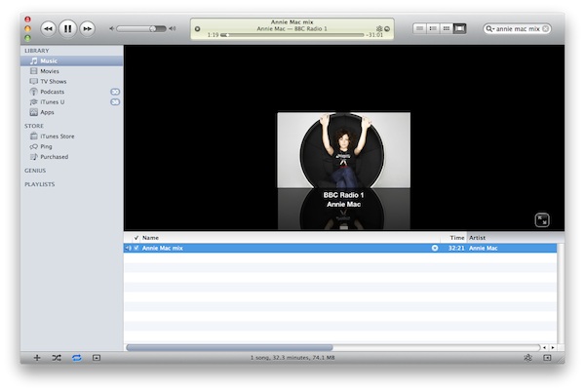585x392 pixels.
Task: Switch to song list view
Action: [419, 28]
